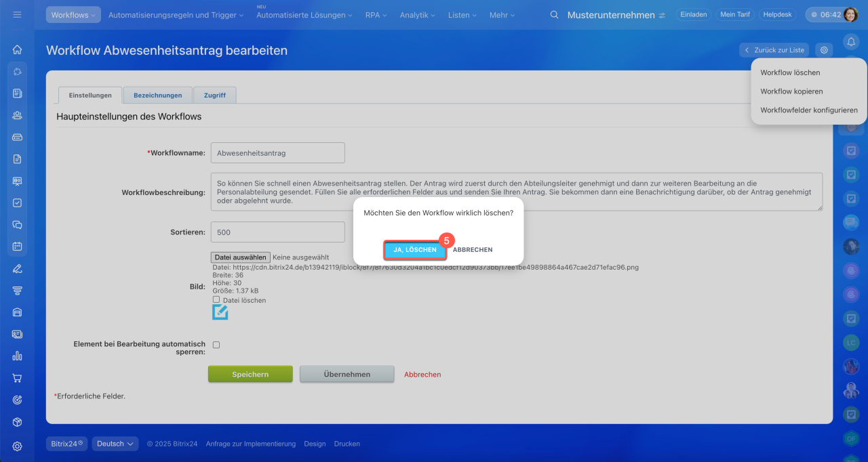Viewport: 868px width, 462px height.
Task: Click the notification bell icon
Action: (x=851, y=42)
